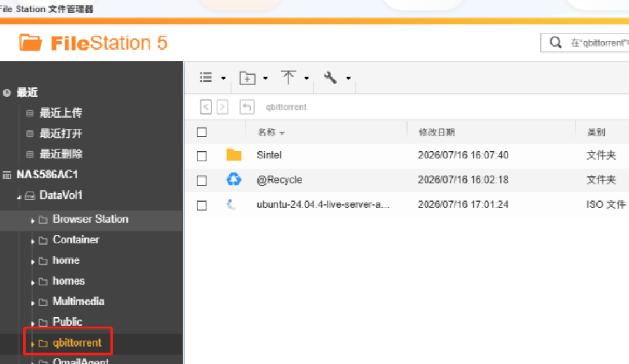Click the Sintel folder name
This screenshot has width=629, height=364.
[x=269, y=155]
